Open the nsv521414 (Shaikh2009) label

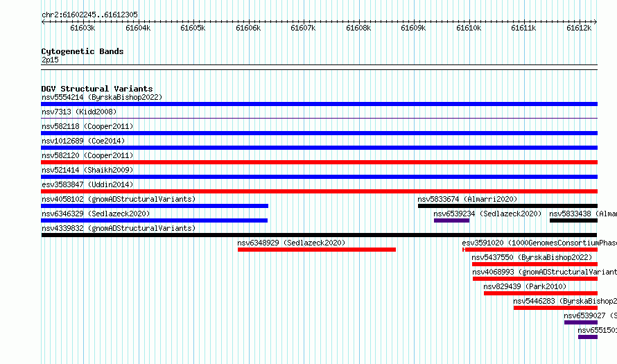[87, 170]
